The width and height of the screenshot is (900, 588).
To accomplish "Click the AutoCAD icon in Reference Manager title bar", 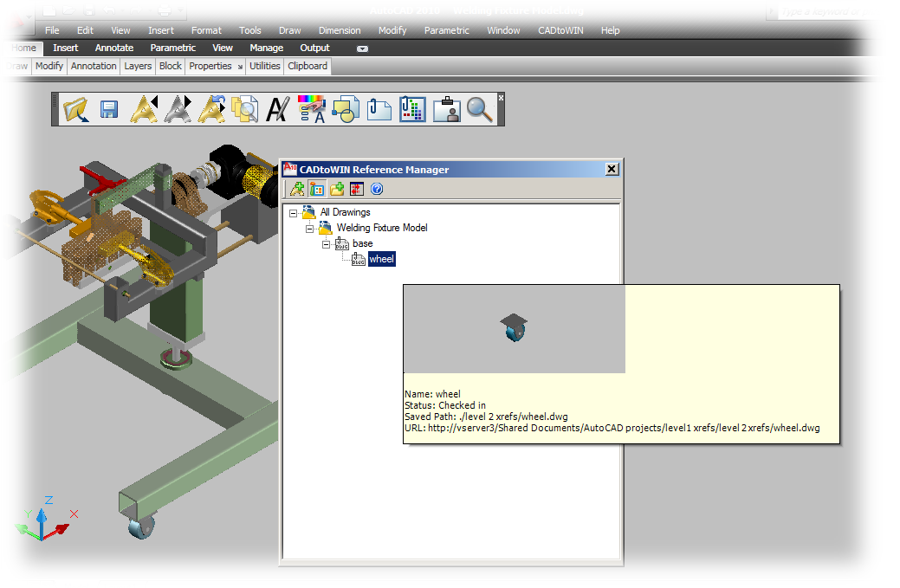I will [x=290, y=169].
